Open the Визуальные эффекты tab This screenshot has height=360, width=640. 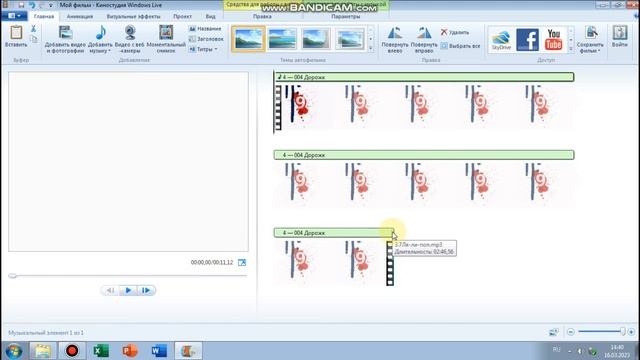tap(133, 17)
